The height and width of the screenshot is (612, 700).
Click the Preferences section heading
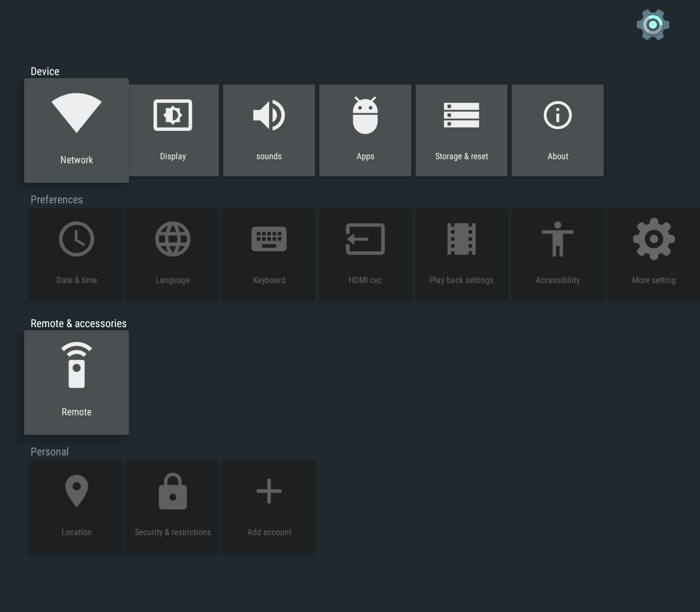point(57,200)
